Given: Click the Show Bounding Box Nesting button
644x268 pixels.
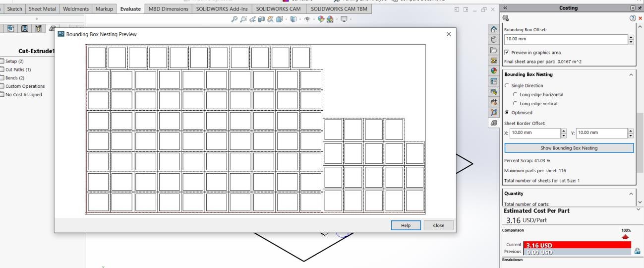Looking at the screenshot, I should point(569,148).
